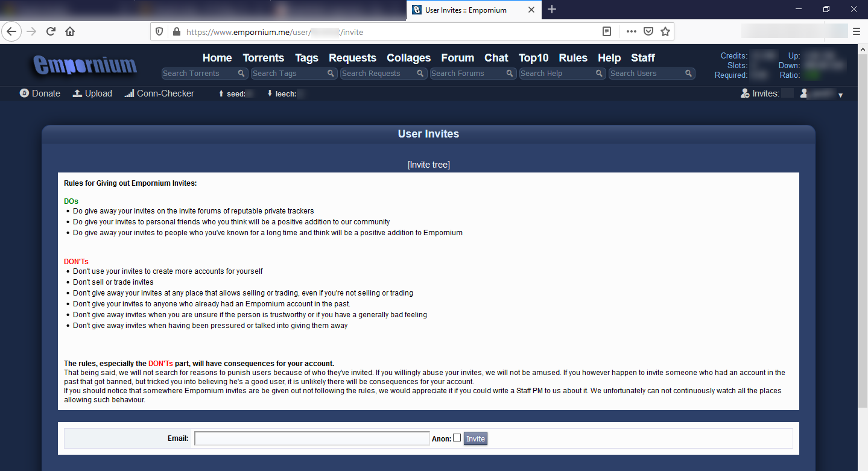The image size is (868, 471).
Task: Click magnifier in Search Tags box
Action: point(331,74)
